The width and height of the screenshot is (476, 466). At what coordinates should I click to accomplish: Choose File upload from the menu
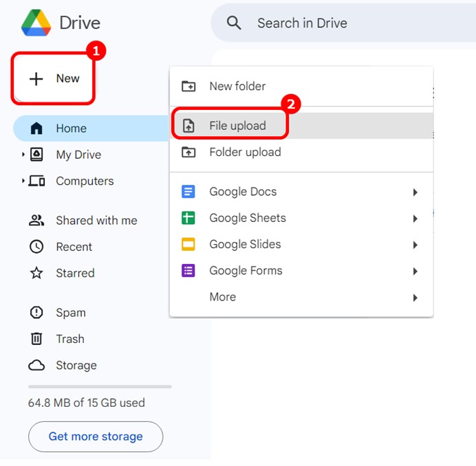301,126
